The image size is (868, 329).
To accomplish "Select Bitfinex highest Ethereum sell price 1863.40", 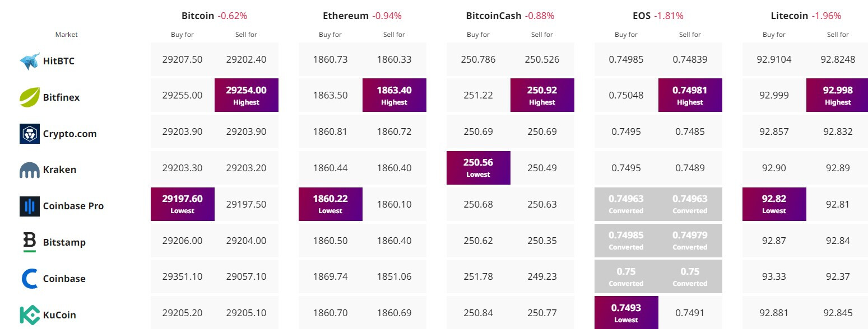I will point(394,95).
